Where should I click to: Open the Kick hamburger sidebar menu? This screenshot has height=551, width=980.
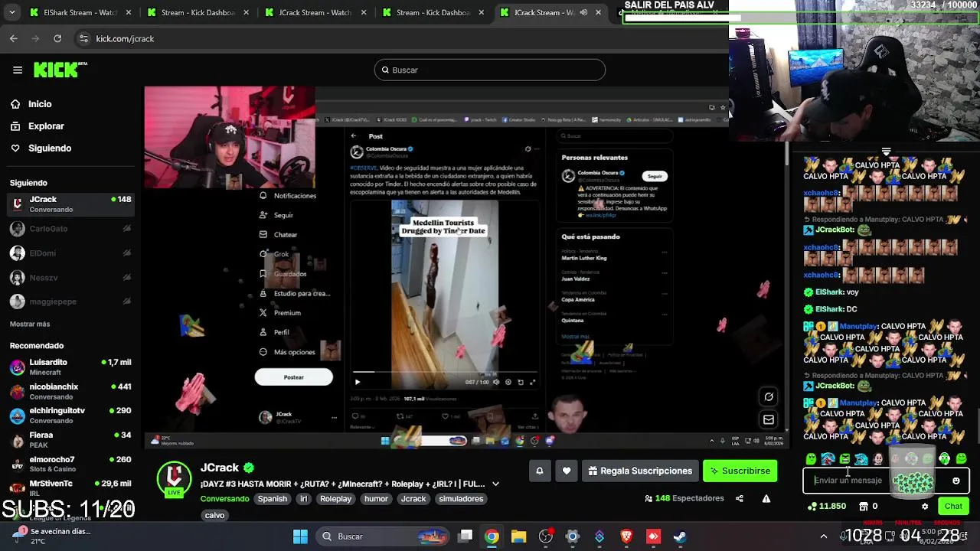[18, 70]
